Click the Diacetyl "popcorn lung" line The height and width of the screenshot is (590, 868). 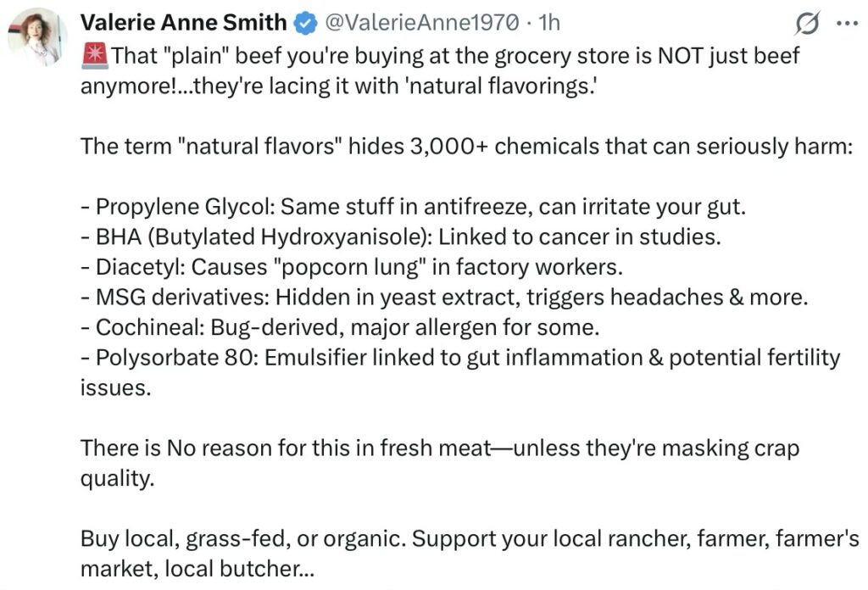[352, 266]
